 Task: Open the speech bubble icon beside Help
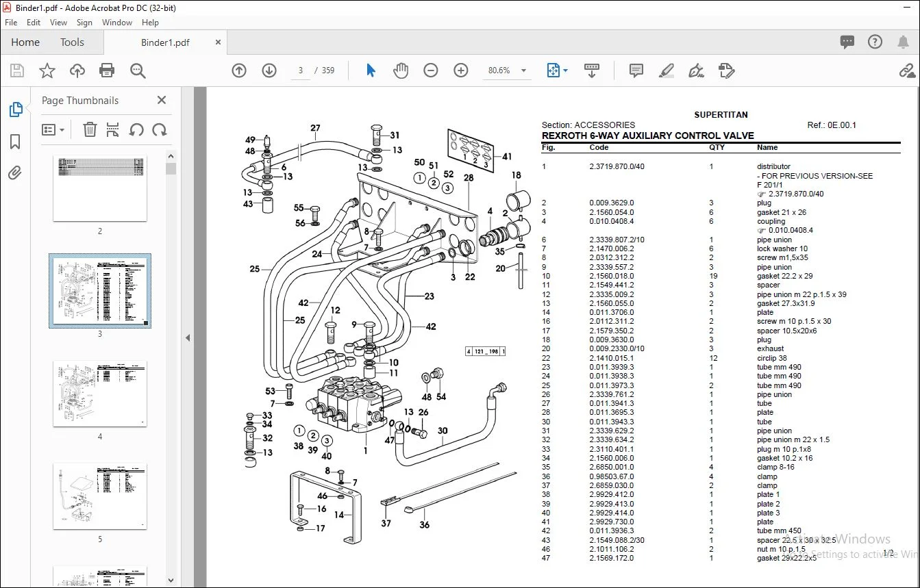point(847,42)
